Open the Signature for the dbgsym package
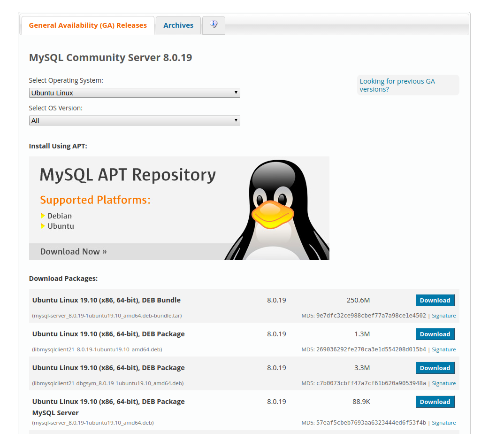504x434 pixels. pyautogui.click(x=443, y=383)
